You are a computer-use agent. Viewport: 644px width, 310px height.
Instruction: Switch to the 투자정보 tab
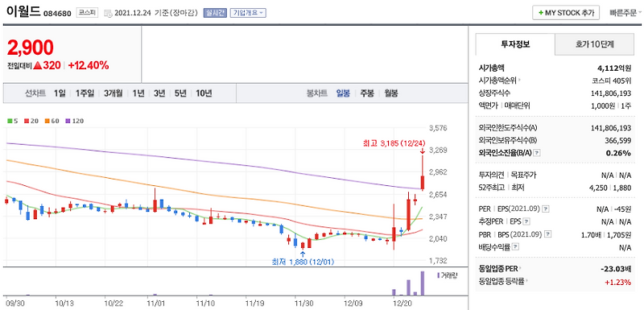click(x=515, y=44)
